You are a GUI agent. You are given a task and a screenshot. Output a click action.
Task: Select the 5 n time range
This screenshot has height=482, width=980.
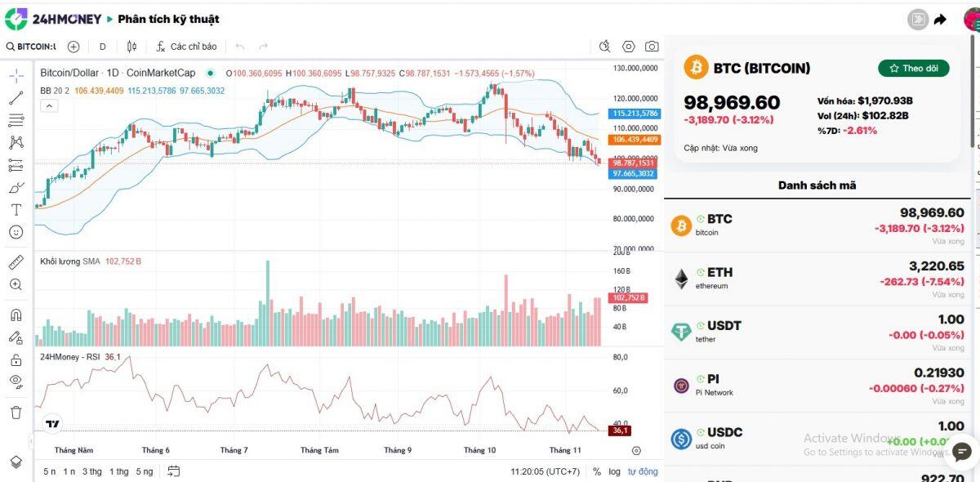[50, 471]
